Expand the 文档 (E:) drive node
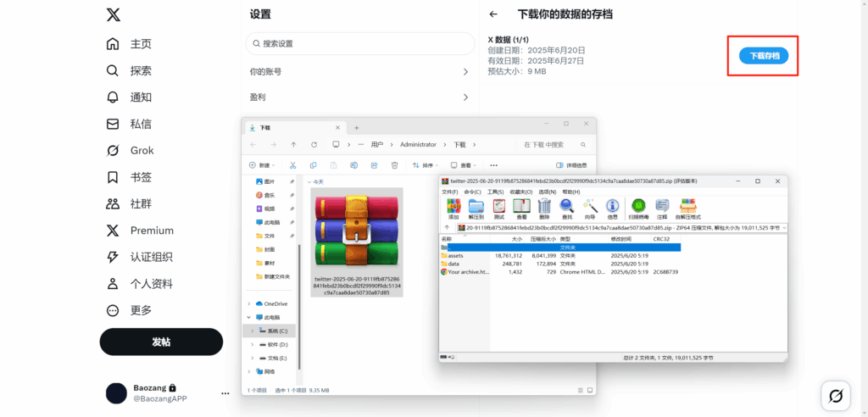The image size is (868, 417). (x=253, y=358)
